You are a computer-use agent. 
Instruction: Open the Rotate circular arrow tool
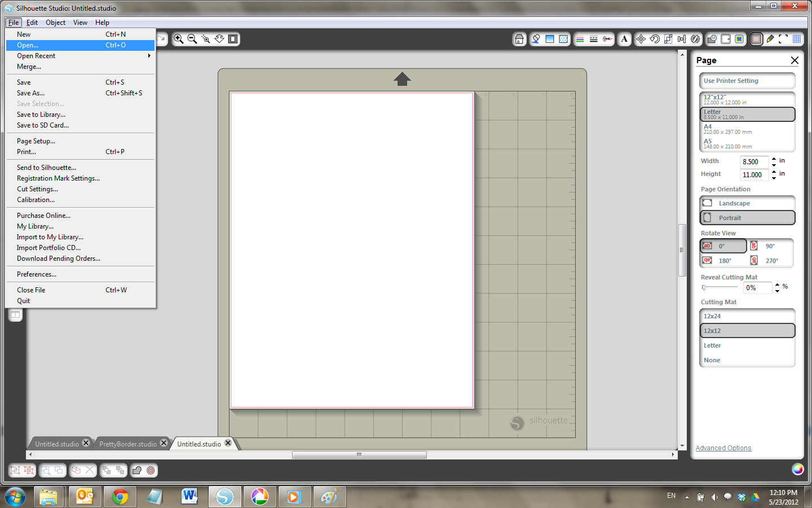(x=655, y=39)
